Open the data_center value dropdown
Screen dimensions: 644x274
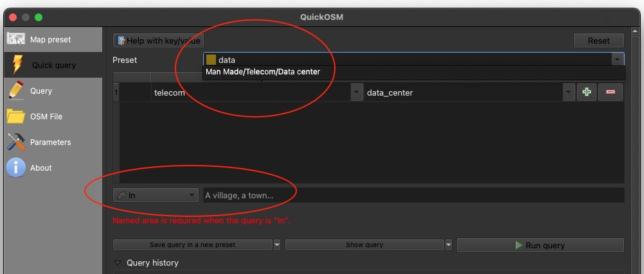568,92
